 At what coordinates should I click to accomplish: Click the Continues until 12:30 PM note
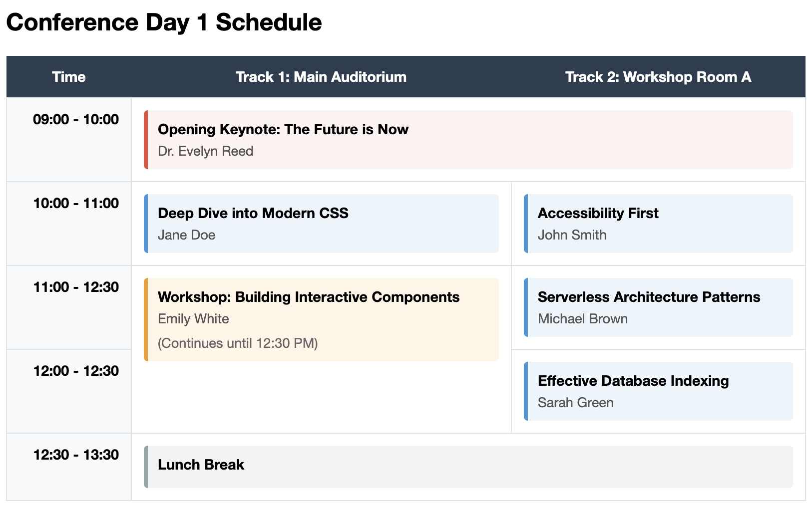238,343
